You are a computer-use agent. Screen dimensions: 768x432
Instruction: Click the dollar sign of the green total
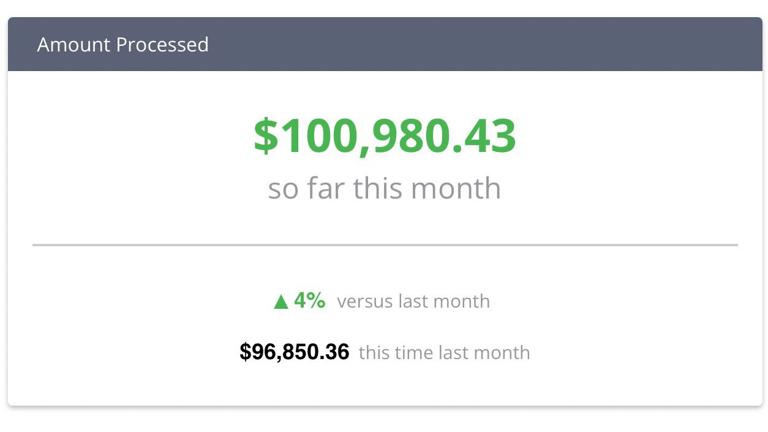click(x=265, y=136)
